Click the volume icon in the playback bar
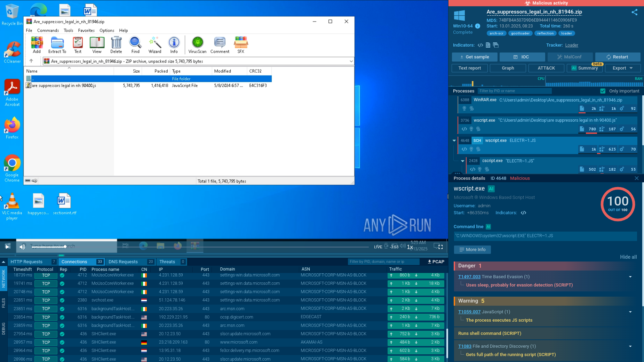This screenshot has height=362, width=644. 22,247
